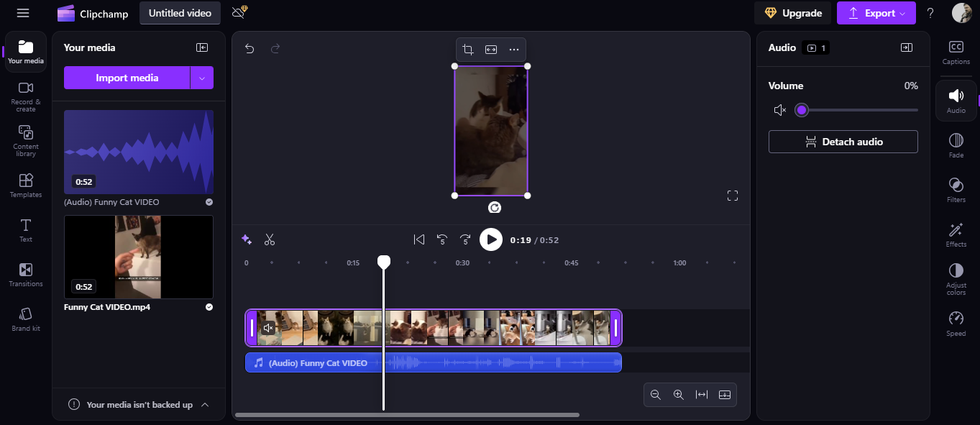
Task: Expand the media backup warning message
Action: 204,404
